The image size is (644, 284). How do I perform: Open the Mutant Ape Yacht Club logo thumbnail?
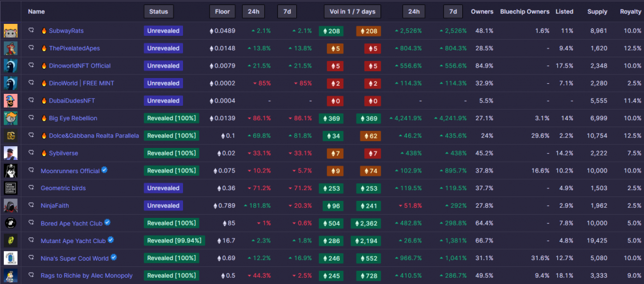(x=11, y=241)
